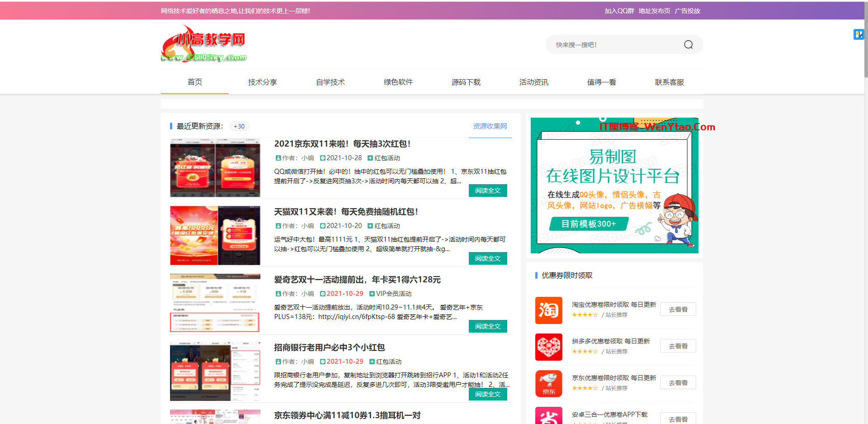Screen dimensions: 868x424
Task: Select the 源码下载 menu item
Action: coord(466,82)
